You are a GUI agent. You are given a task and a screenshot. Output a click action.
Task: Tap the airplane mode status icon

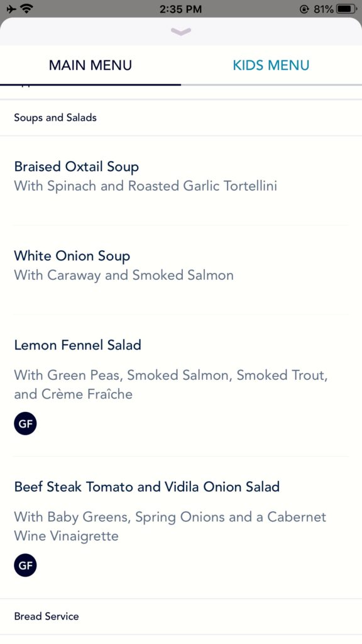[11, 9]
